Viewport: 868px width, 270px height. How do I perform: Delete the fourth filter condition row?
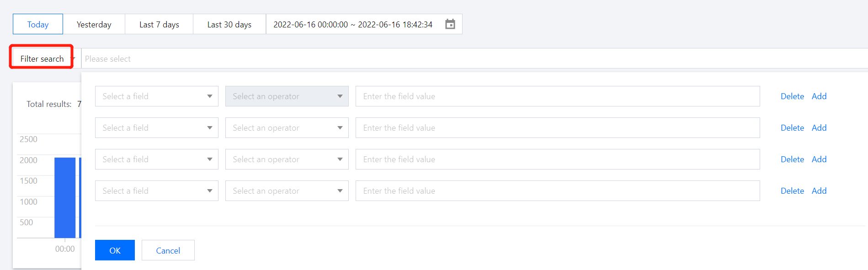pyautogui.click(x=792, y=191)
